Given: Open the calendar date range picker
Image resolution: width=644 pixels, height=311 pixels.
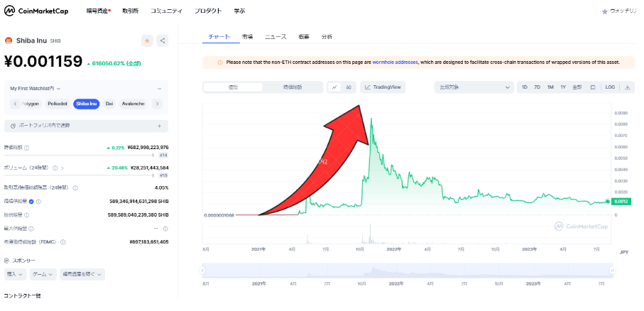Looking at the screenshot, I should (593, 87).
